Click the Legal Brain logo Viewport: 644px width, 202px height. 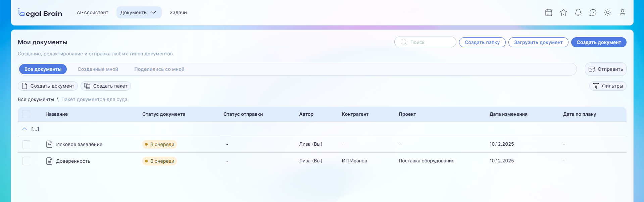[40, 13]
